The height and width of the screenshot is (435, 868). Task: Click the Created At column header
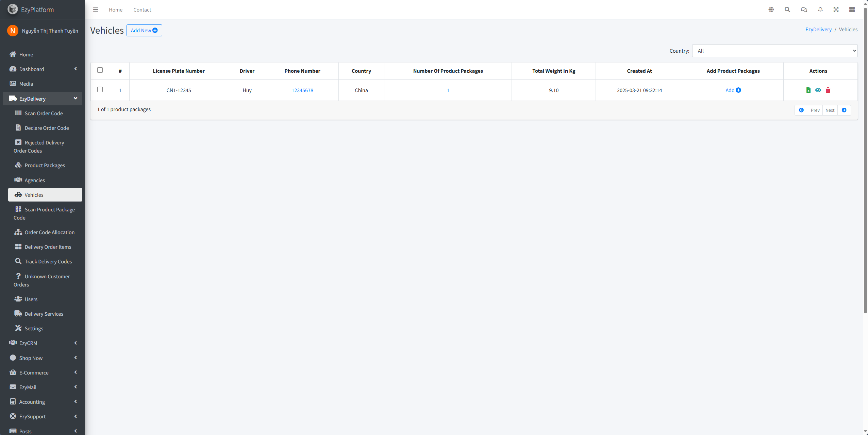pos(639,71)
